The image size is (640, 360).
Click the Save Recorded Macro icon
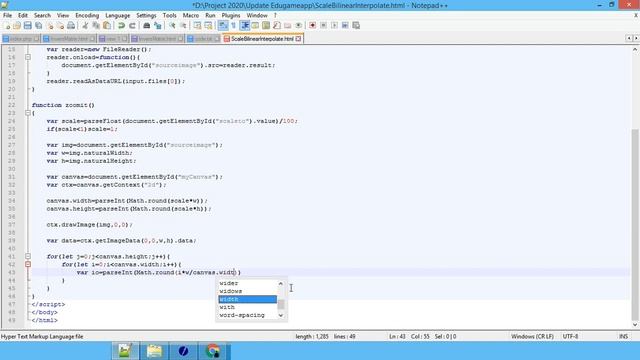[356, 25]
